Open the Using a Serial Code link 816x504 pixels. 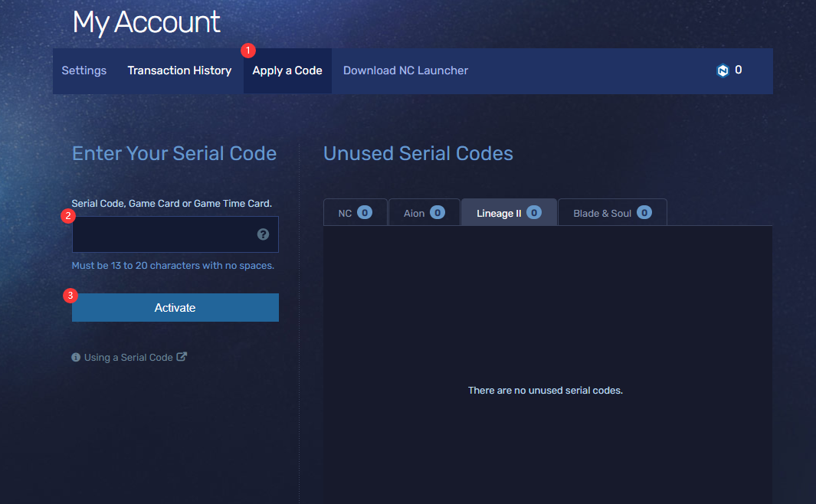[129, 358]
